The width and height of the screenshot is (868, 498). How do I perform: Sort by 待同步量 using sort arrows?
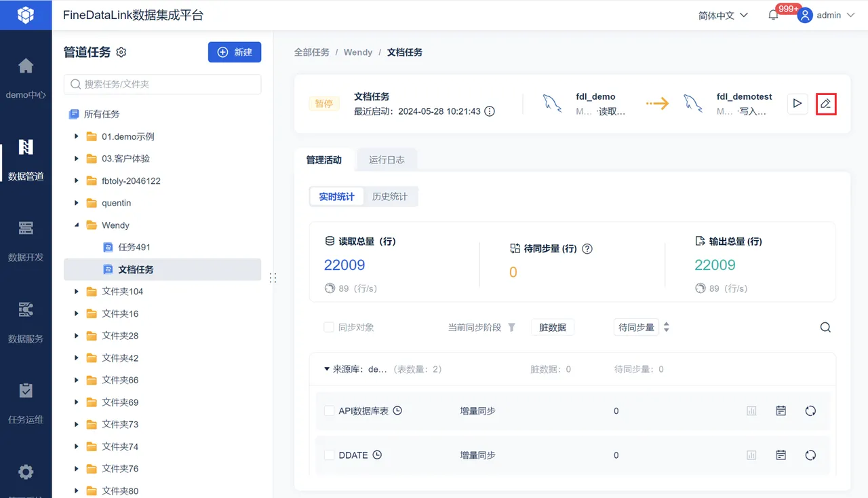click(x=667, y=327)
